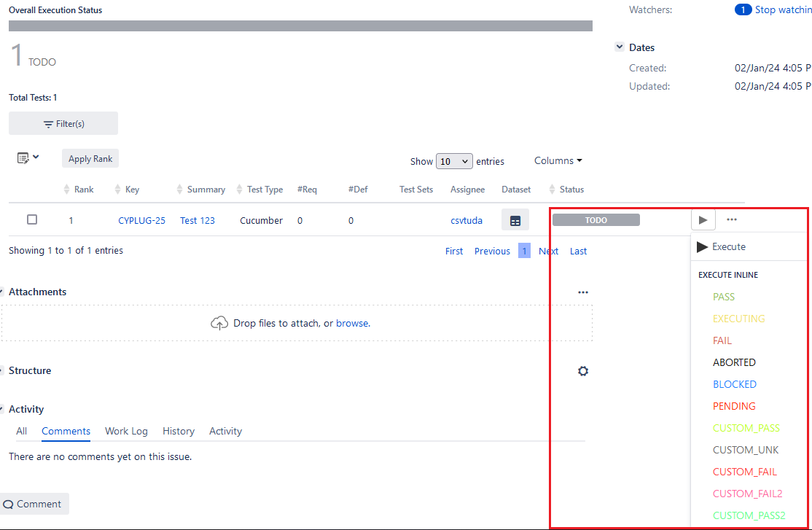This screenshot has height=530, width=812.
Task: Open the CYPLUG-25 test key link
Action: click(x=141, y=220)
